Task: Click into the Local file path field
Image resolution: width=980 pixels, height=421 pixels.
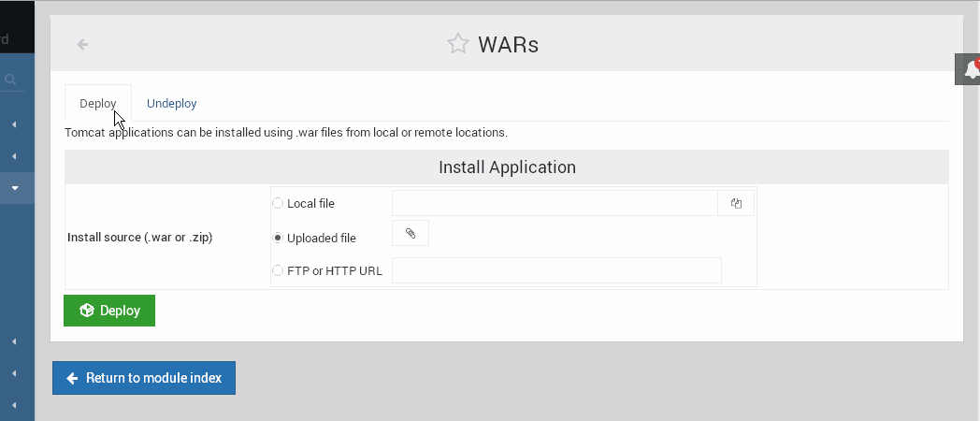Action: (555, 203)
